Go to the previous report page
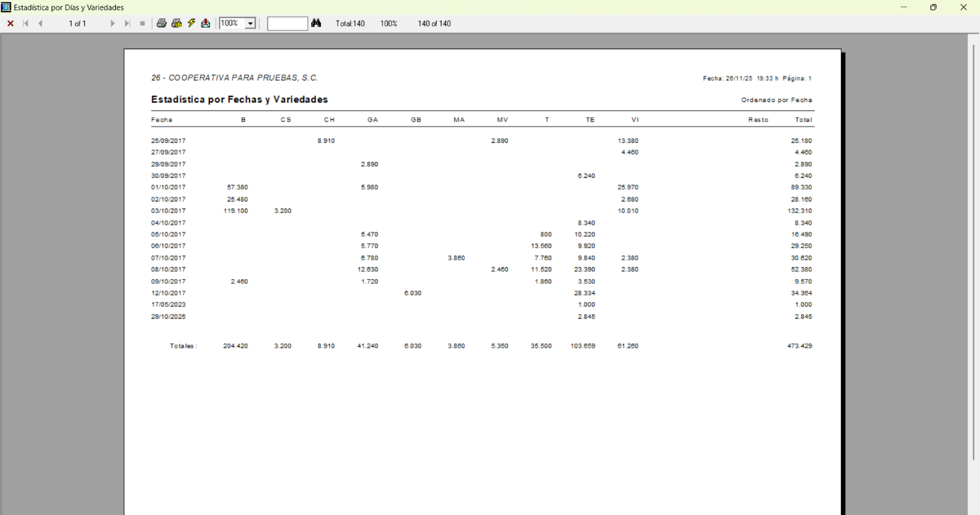This screenshot has height=515, width=980. click(40, 24)
